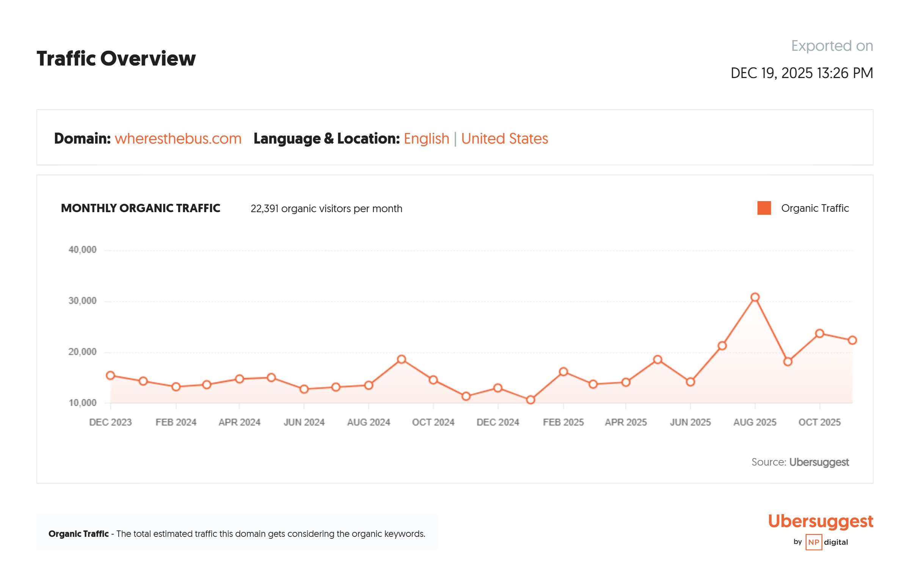Click the Organic Traffic legend text
Screen dimensions: 910x588
[814, 208]
